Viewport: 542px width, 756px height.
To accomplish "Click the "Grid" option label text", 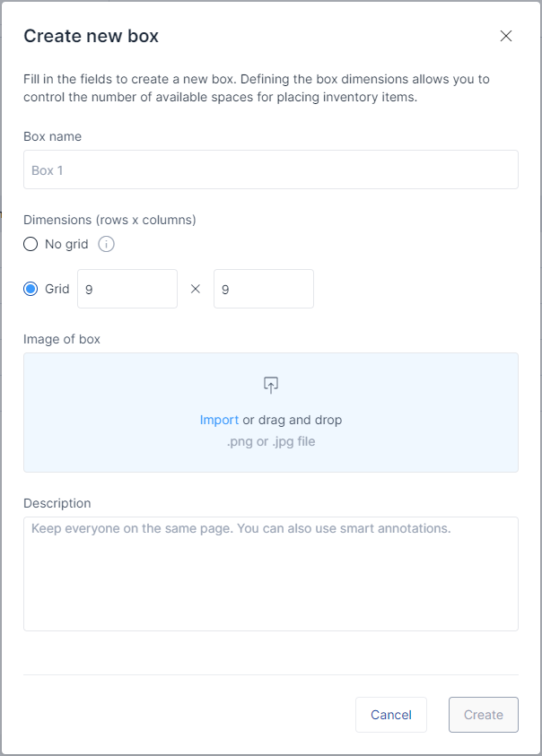I will [x=57, y=289].
